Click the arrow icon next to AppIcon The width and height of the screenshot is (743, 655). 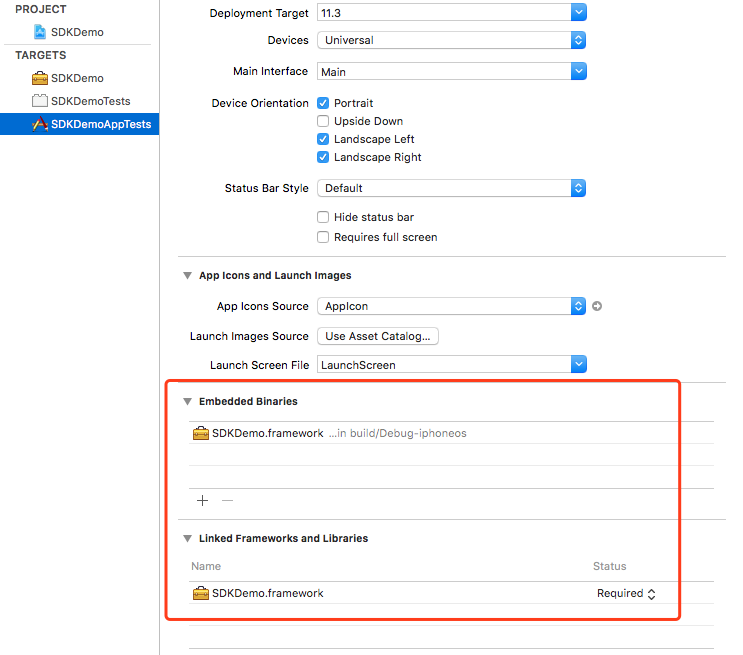point(597,306)
